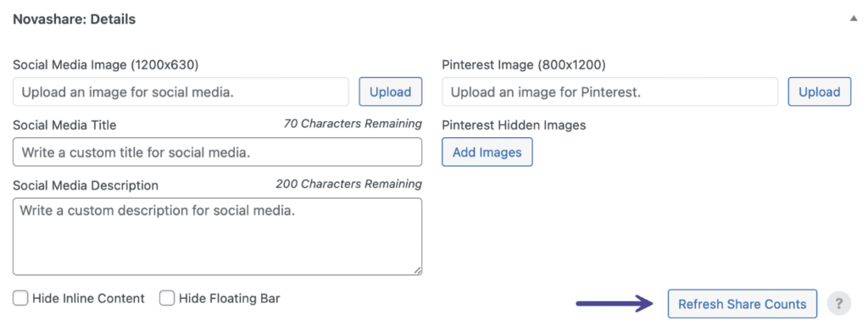
Task: Collapse the Novashare Details panel arrow
Action: pyautogui.click(x=853, y=19)
